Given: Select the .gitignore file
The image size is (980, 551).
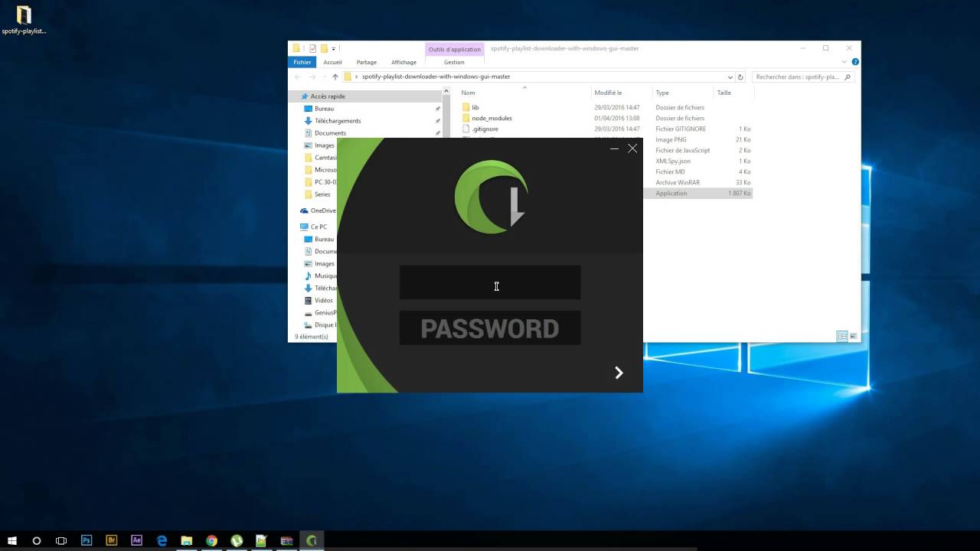Looking at the screenshot, I should pos(485,129).
